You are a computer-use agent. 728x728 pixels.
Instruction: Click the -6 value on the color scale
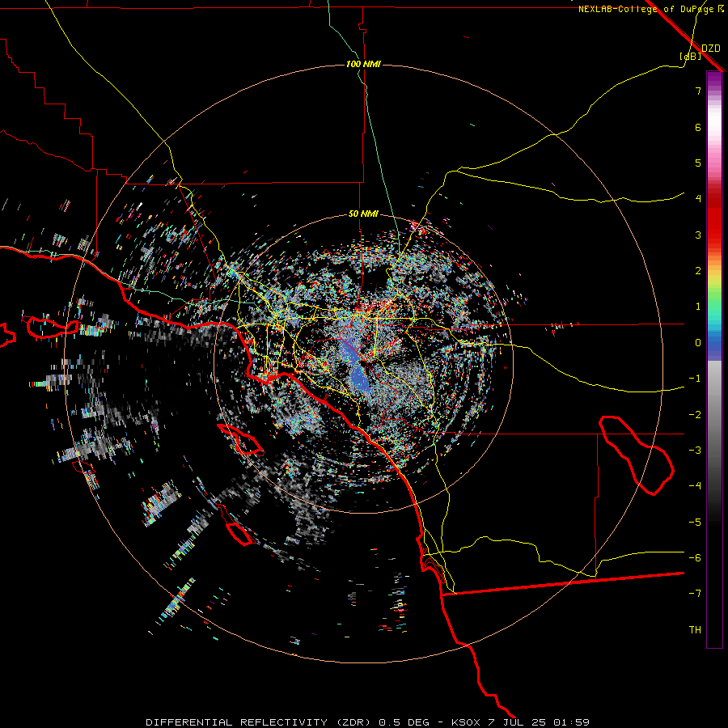(x=695, y=558)
